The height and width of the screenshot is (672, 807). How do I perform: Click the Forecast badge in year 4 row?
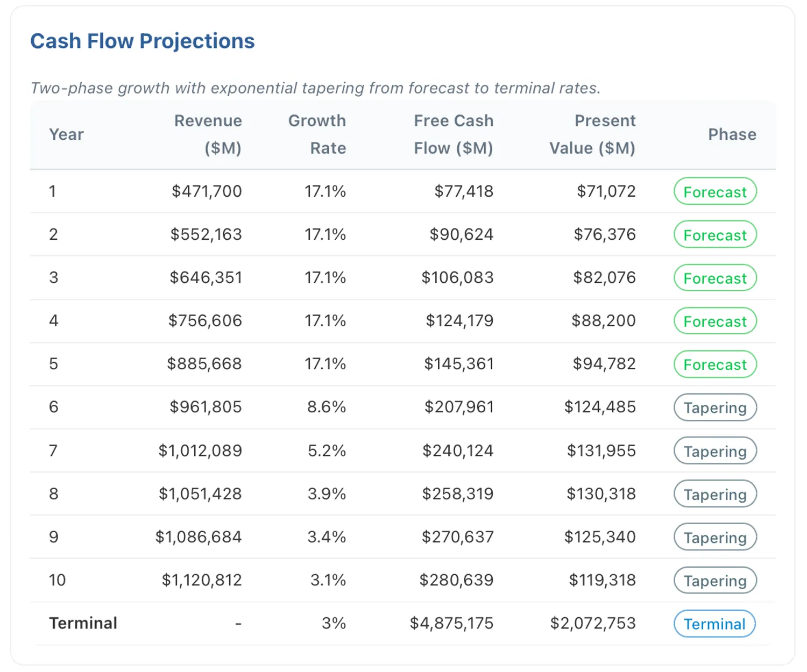coord(715,321)
